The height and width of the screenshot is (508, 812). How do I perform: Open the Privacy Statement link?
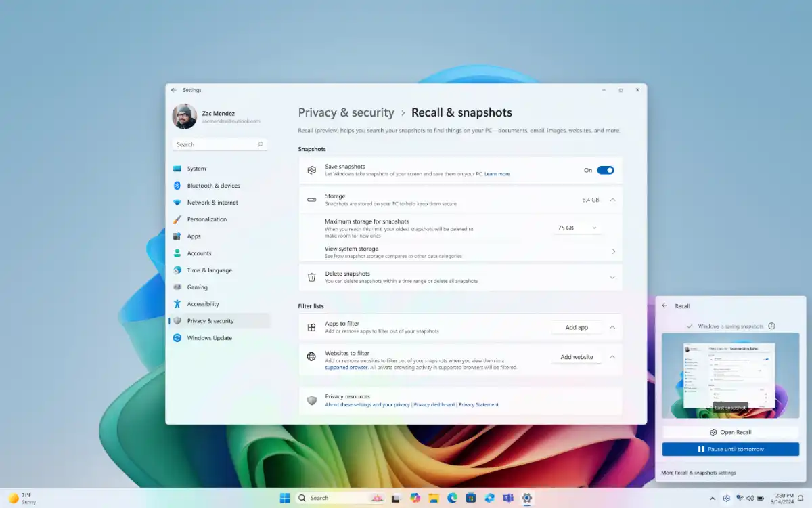[479, 404]
